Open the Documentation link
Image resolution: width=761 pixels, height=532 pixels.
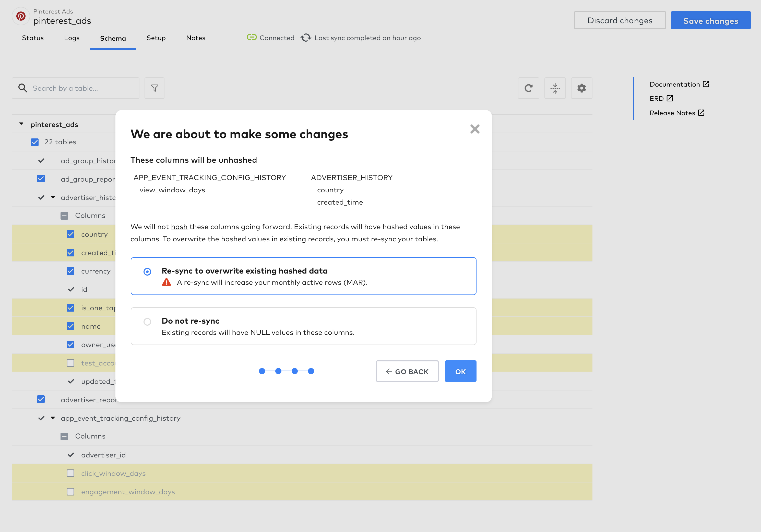click(675, 84)
